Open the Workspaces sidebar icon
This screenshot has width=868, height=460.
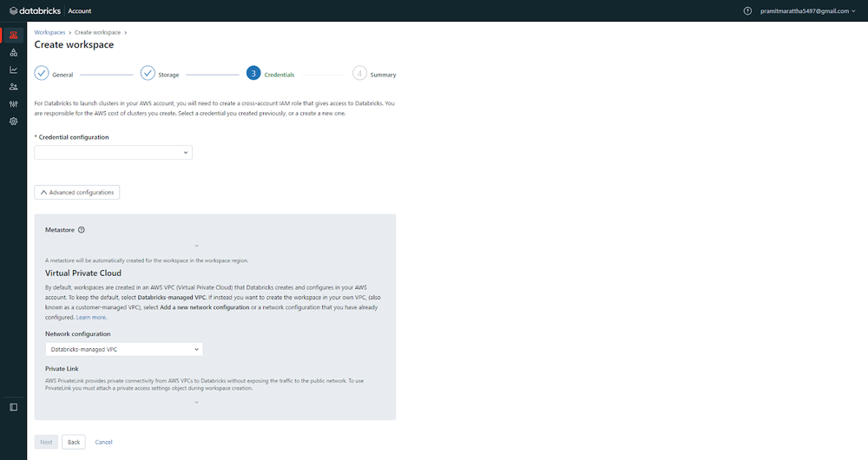13,36
